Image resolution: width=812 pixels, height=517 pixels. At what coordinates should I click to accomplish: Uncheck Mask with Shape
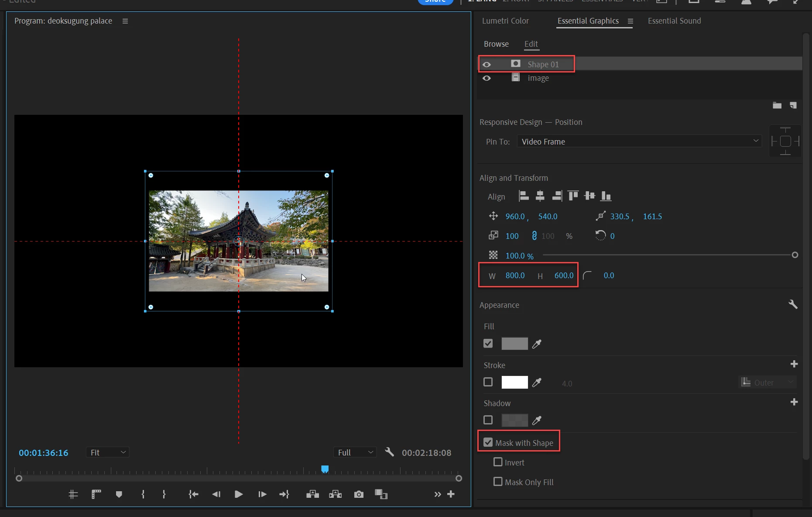(488, 443)
